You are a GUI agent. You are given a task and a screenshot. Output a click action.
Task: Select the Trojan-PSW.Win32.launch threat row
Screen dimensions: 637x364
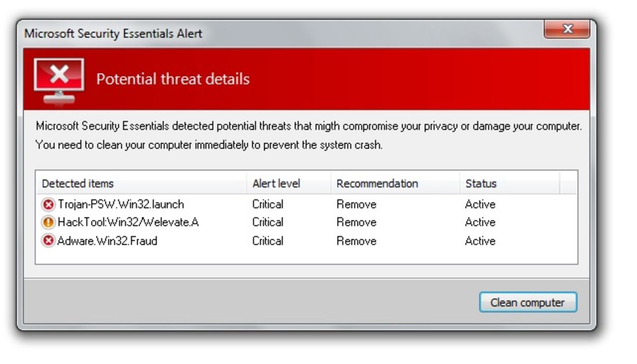[x=121, y=204]
